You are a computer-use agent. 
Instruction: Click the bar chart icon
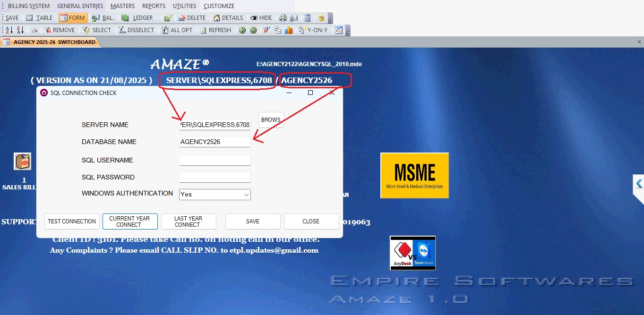tap(288, 30)
